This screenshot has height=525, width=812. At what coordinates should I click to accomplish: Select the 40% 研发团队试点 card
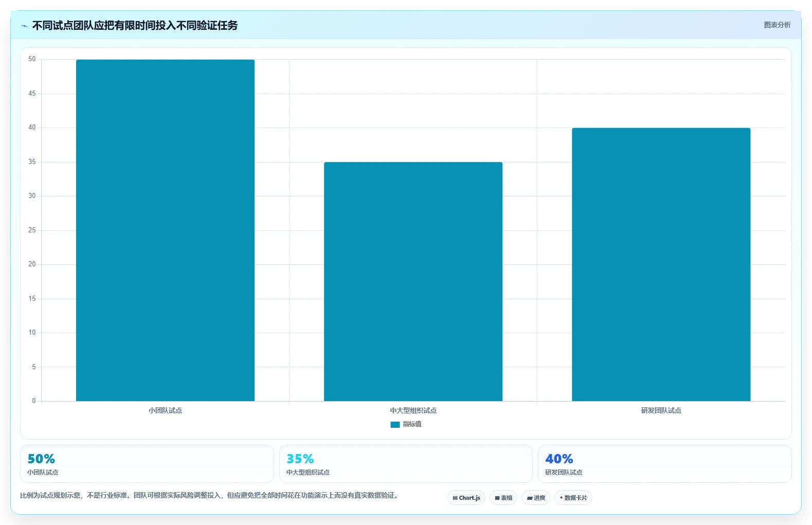pyautogui.click(x=665, y=464)
